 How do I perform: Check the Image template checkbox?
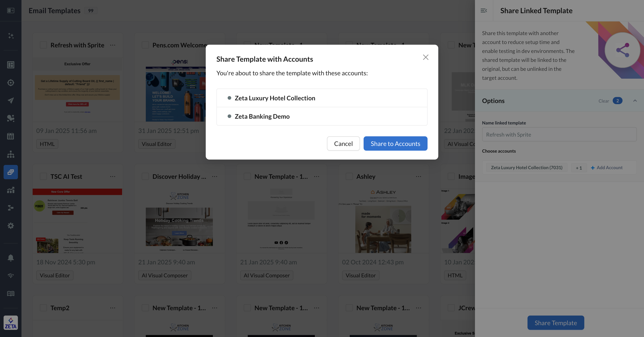[451, 176]
